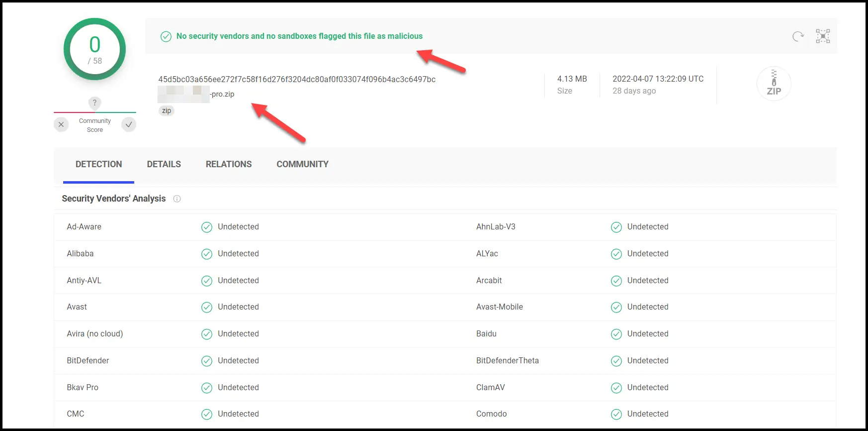Click the file SHA-256 hash text
Screen dimensions: 868x431
297,79
